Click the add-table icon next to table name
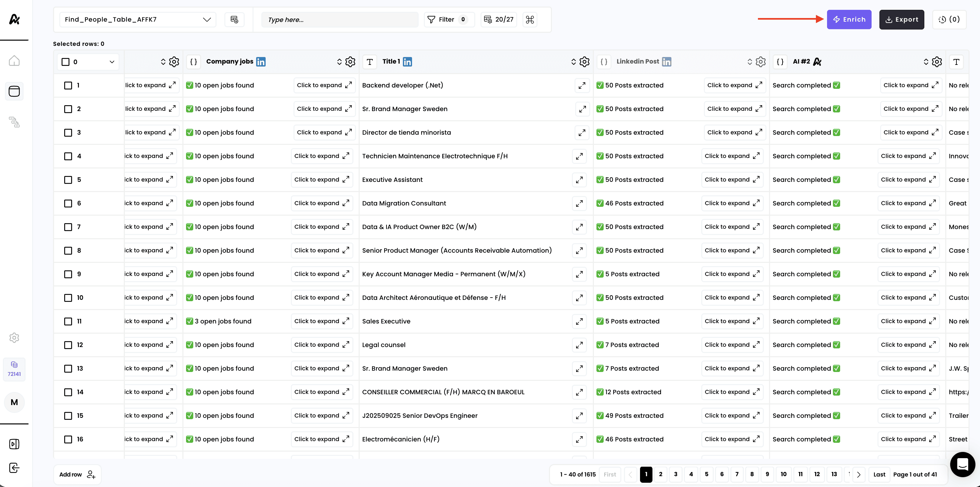 point(234,19)
